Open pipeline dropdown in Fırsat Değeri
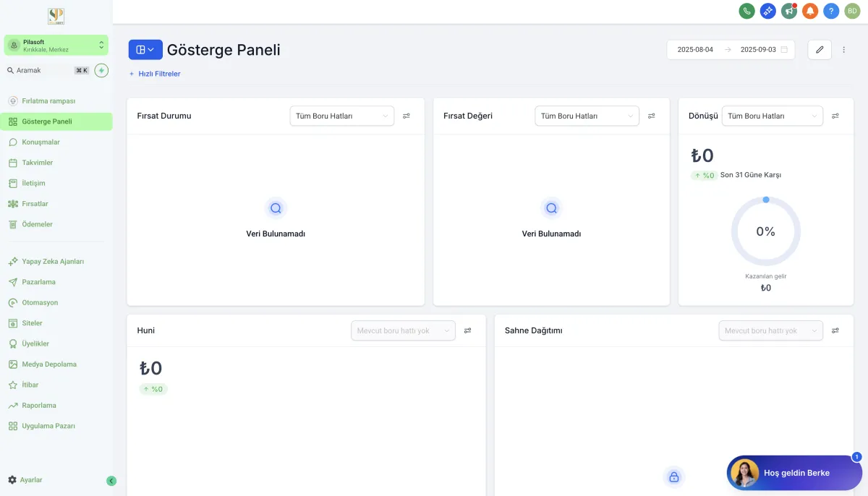Viewport: 868px width, 496px height. [587, 116]
